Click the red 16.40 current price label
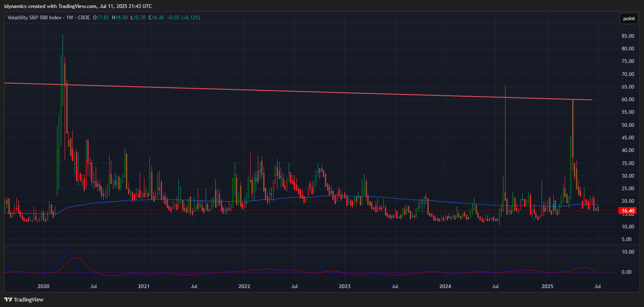Viewport: 644px width, 307px height. [x=628, y=211]
